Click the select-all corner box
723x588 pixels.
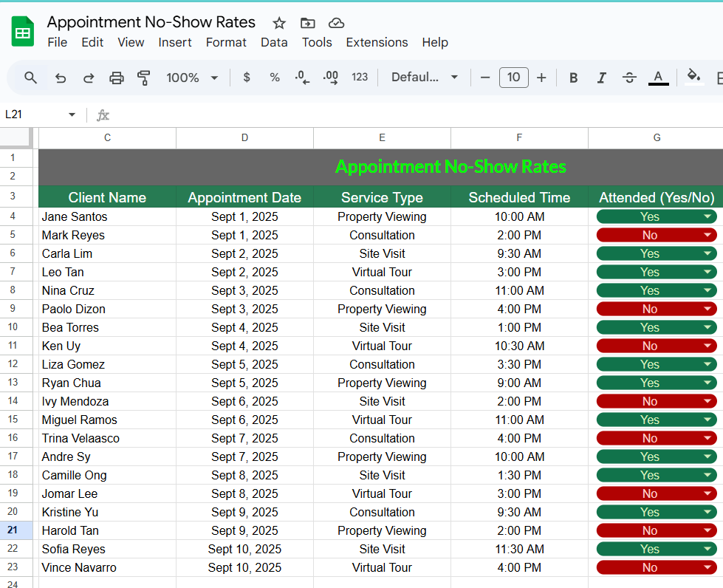pyautogui.click(x=16, y=138)
